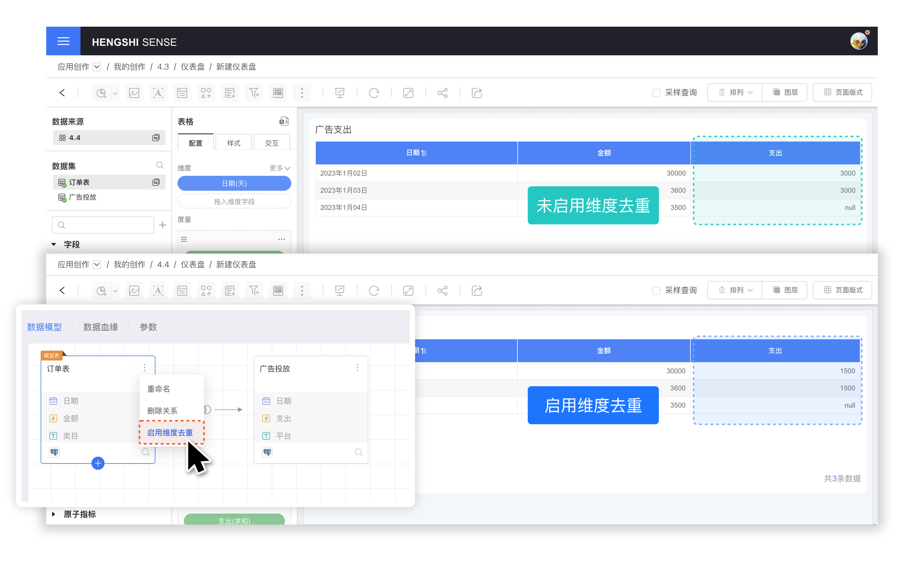Click 支出 column header in lower table
Image resolution: width=924 pixels, height=569 pixels.
[775, 351]
